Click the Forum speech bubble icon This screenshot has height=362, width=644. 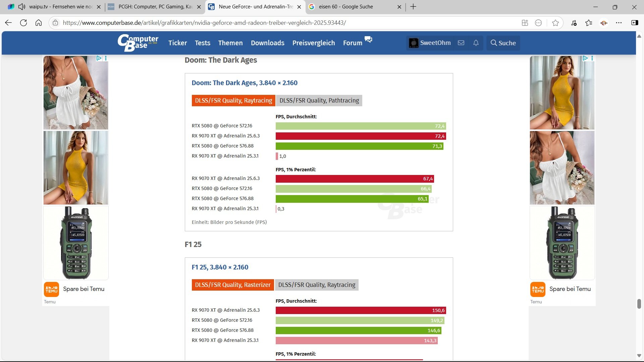tap(368, 40)
